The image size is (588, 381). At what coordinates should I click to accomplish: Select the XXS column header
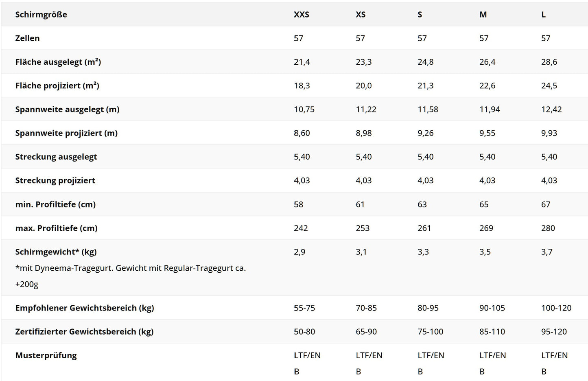[x=302, y=15]
